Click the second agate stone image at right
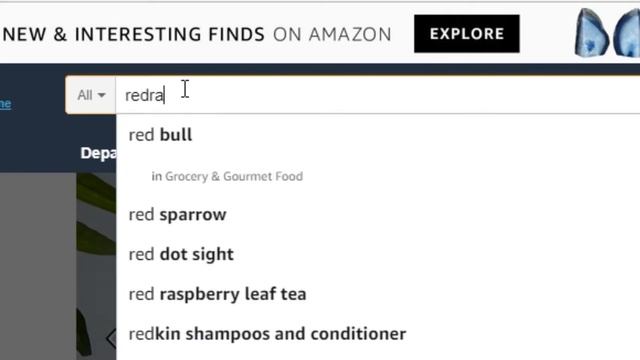 pyautogui.click(x=627, y=33)
